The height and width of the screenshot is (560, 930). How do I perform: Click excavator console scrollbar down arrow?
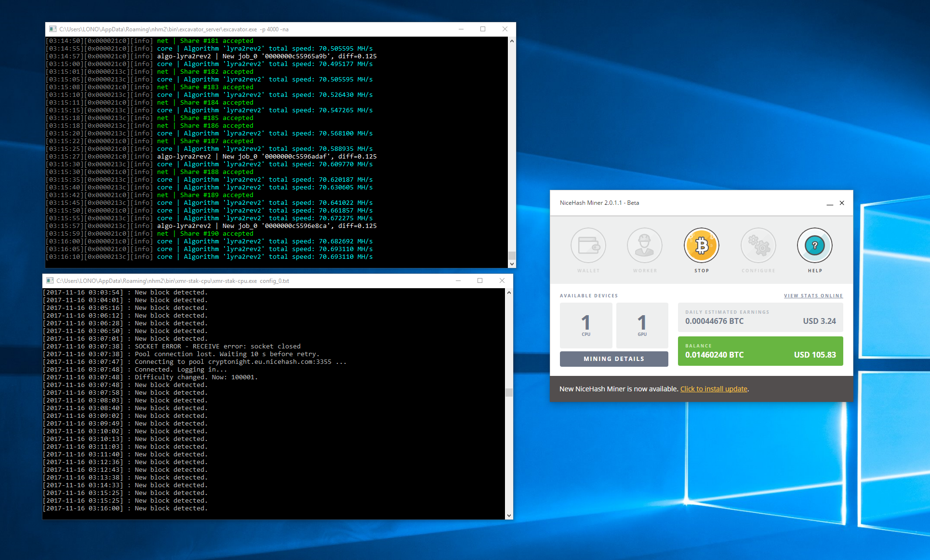coord(512,264)
